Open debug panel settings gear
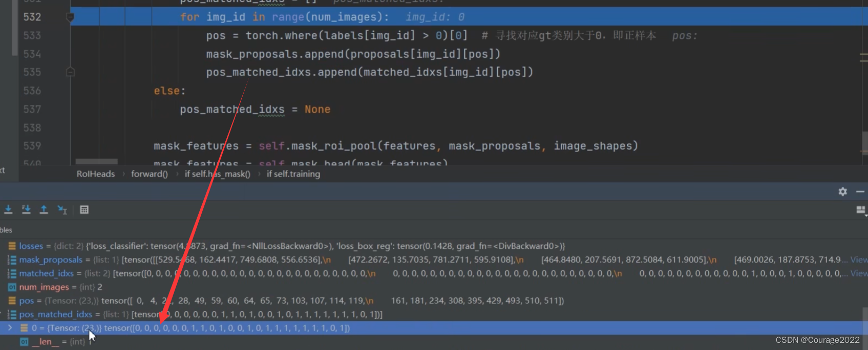The width and height of the screenshot is (868, 350). [x=843, y=191]
